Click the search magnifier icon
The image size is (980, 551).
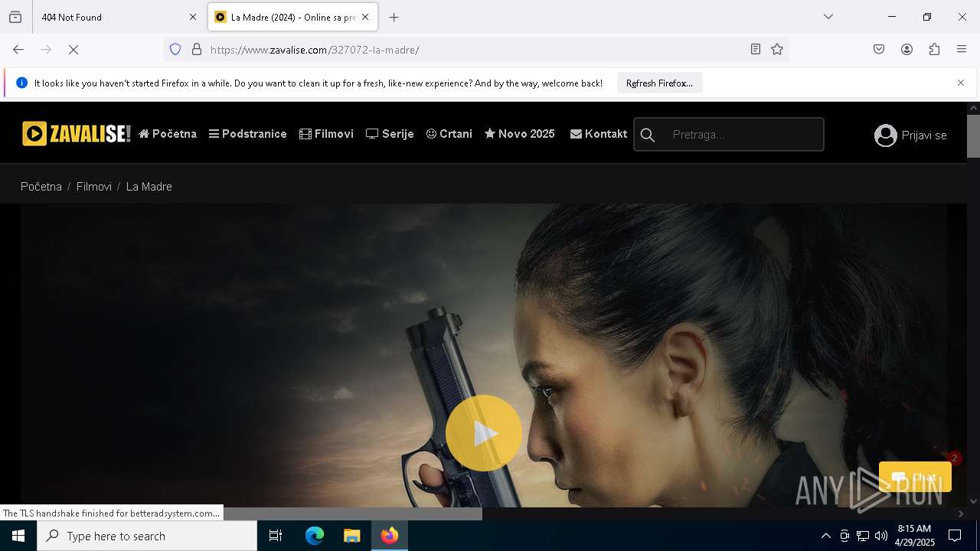click(648, 135)
